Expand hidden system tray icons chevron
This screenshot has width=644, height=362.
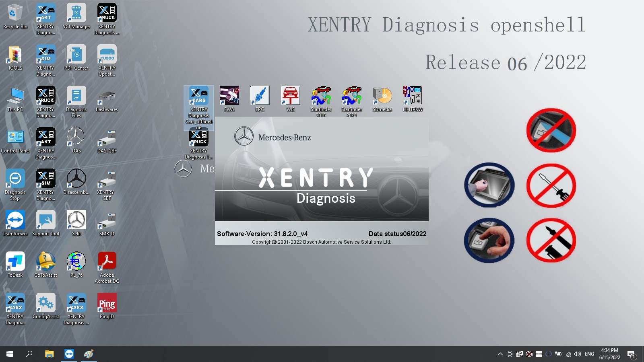[500, 354]
